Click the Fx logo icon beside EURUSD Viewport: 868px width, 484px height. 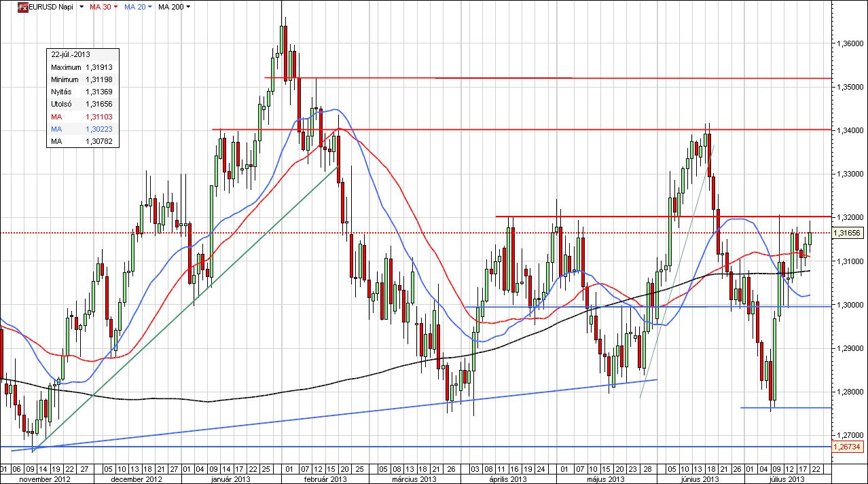coord(22,6)
